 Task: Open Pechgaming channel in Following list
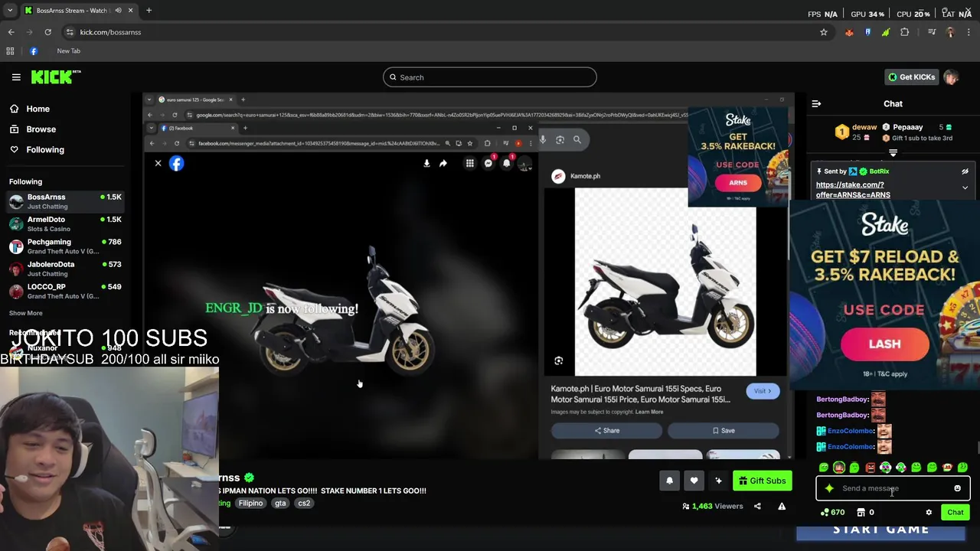[x=65, y=246]
